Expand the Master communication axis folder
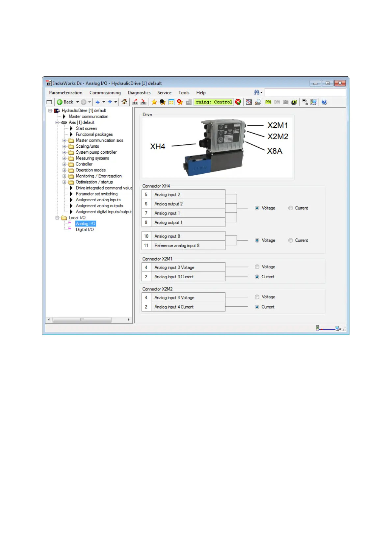This screenshot has height=554, width=392. (x=64, y=140)
